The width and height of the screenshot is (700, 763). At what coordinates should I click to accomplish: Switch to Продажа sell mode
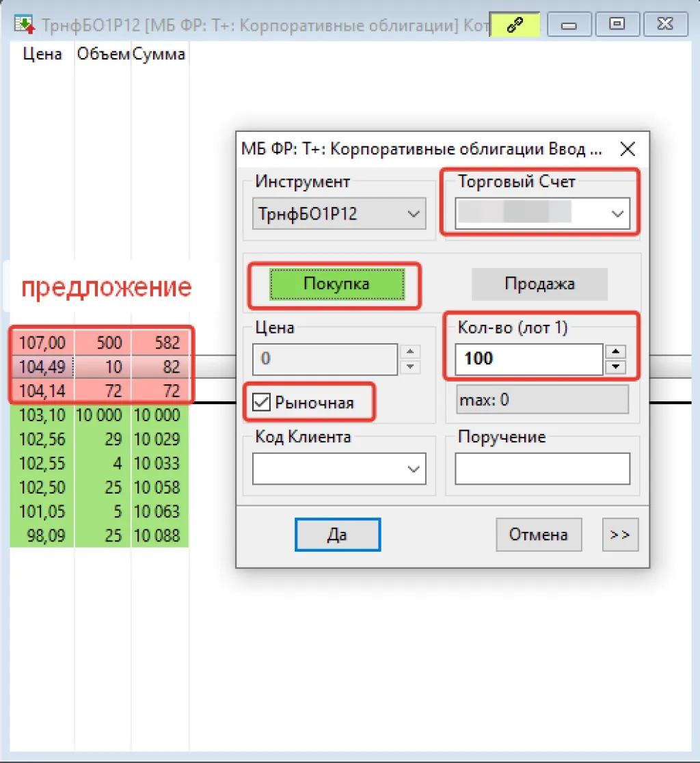[x=539, y=284]
